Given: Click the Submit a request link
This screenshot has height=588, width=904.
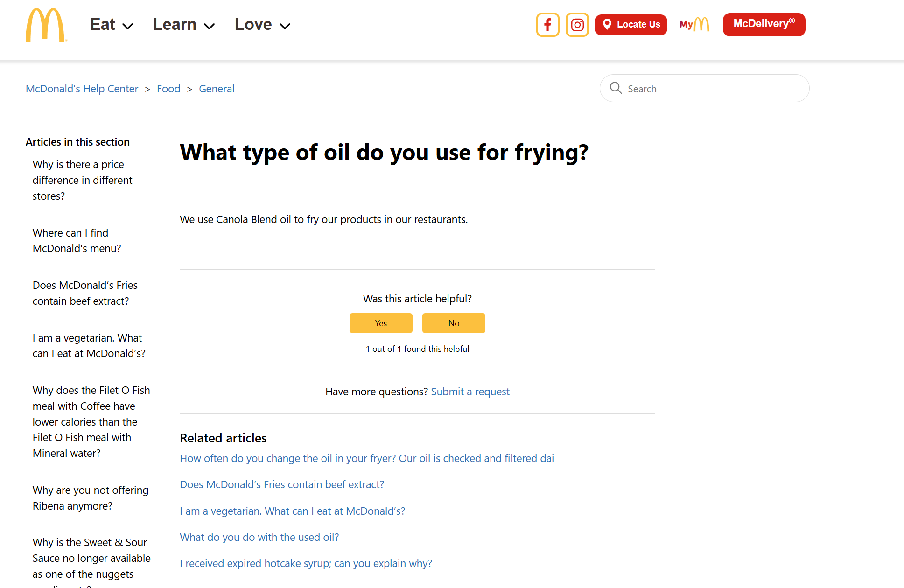Looking at the screenshot, I should [x=470, y=392].
